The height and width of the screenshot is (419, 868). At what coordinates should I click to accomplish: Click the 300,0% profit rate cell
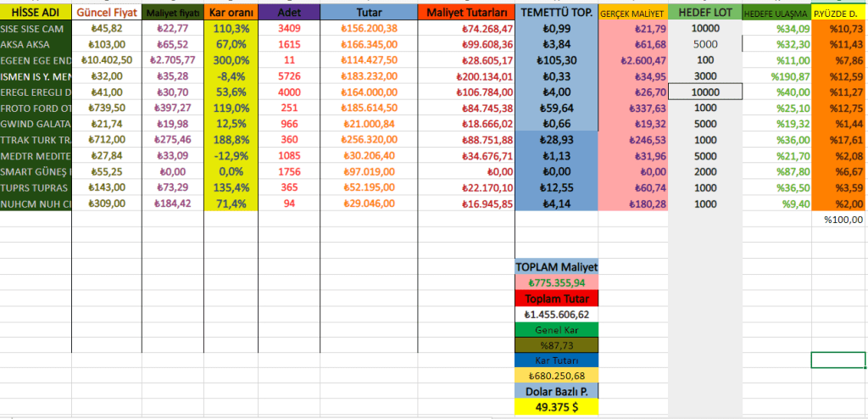click(230, 60)
